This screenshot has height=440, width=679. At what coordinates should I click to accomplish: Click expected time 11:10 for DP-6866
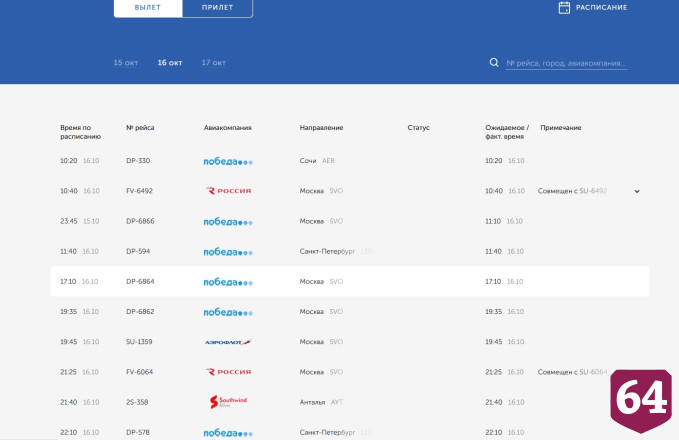pos(493,221)
